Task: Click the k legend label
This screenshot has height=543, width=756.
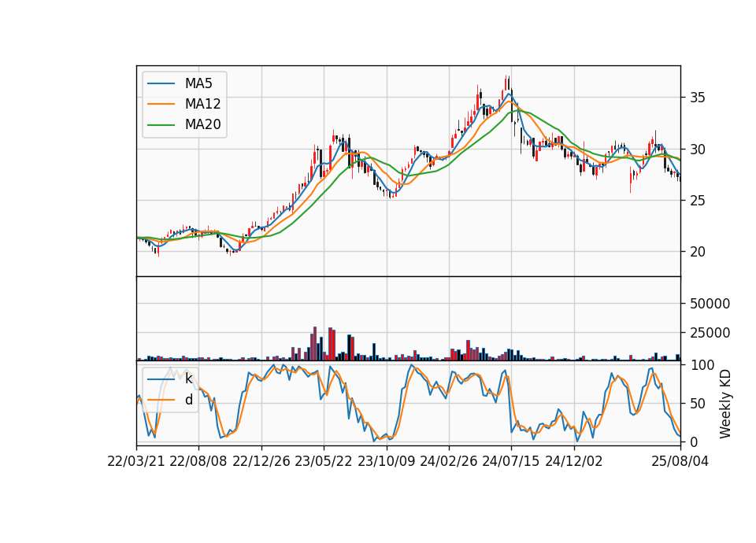Action: 188,379
